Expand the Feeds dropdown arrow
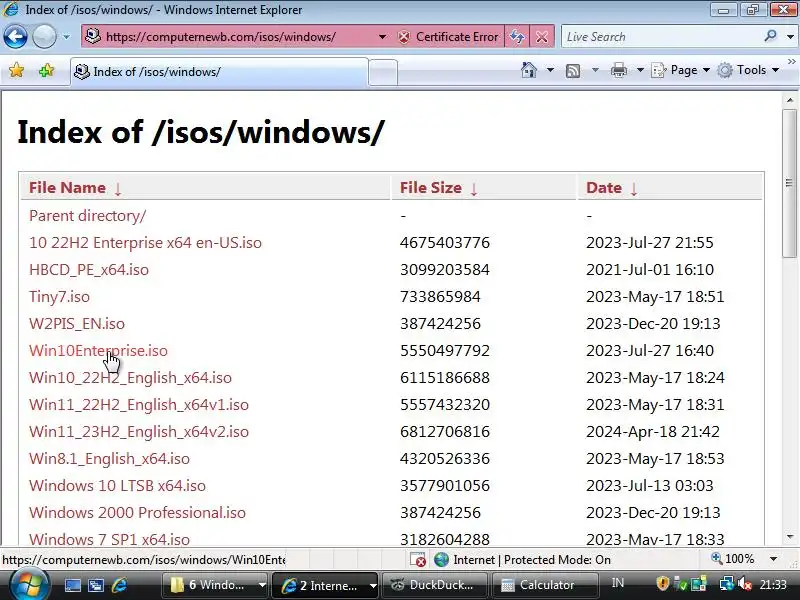The height and width of the screenshot is (600, 800). click(x=595, y=70)
